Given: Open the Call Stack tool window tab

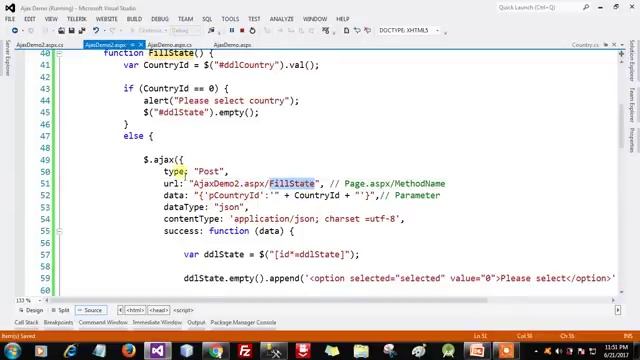Looking at the screenshot, I should [x=26, y=322].
